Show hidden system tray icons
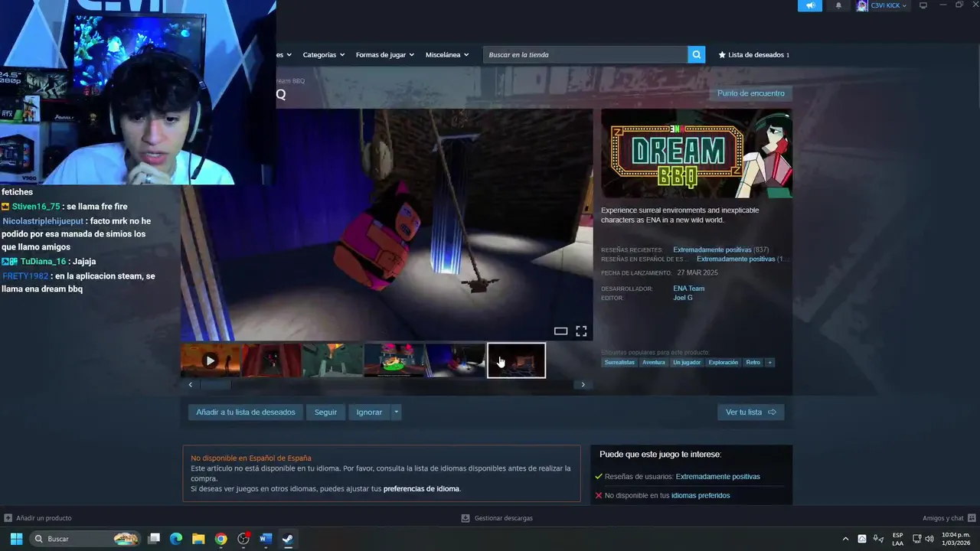 [x=845, y=539]
